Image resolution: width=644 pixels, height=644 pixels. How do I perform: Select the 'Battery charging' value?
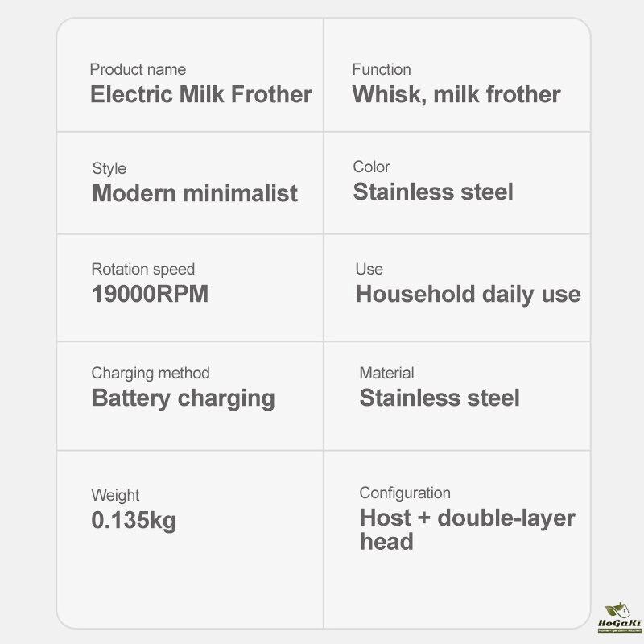coord(184,398)
